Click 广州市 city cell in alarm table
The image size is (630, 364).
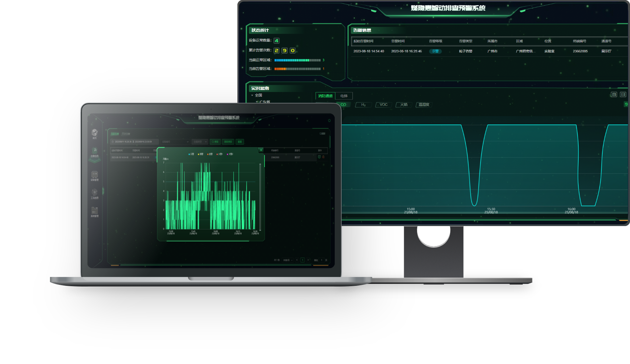click(492, 51)
